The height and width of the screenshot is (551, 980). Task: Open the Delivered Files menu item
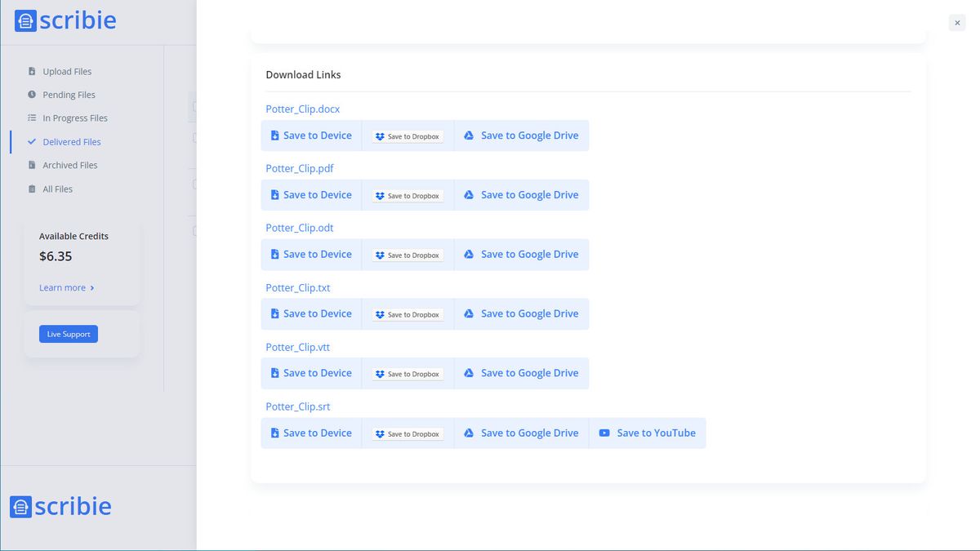coord(71,142)
